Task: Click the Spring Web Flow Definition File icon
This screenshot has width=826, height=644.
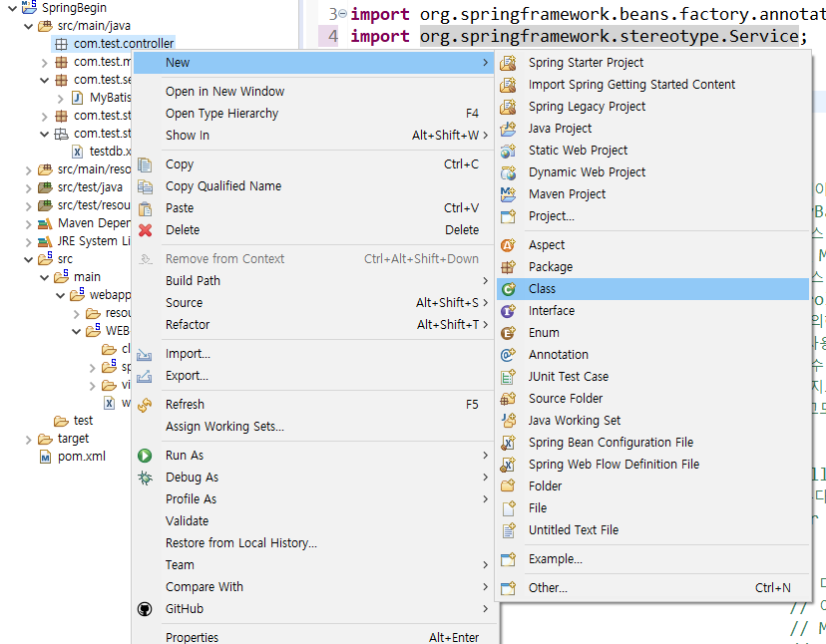Action: 508,465
